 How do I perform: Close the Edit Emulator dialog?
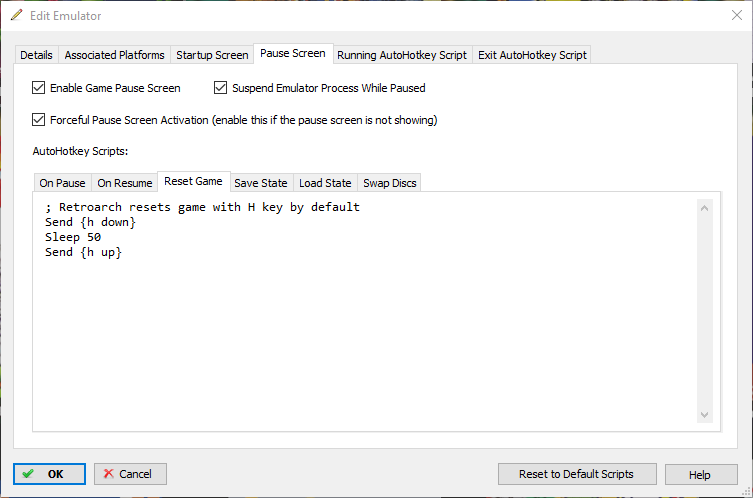click(737, 15)
